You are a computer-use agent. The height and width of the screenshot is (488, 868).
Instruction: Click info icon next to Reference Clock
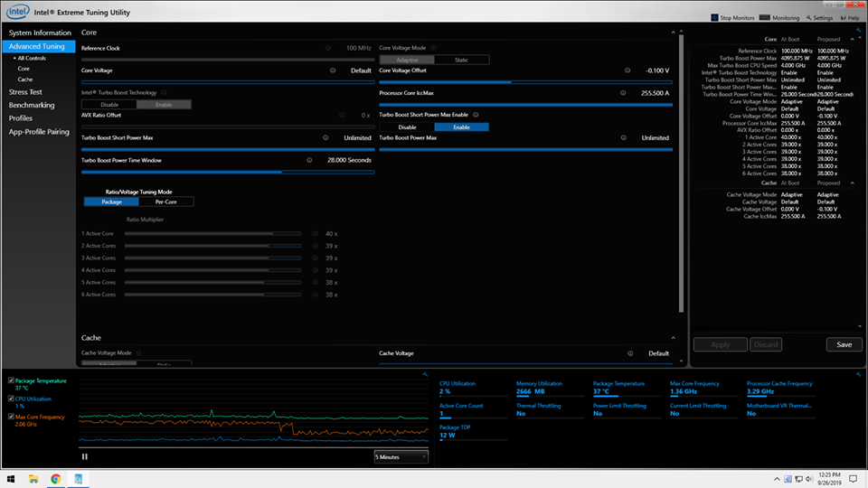[327, 48]
